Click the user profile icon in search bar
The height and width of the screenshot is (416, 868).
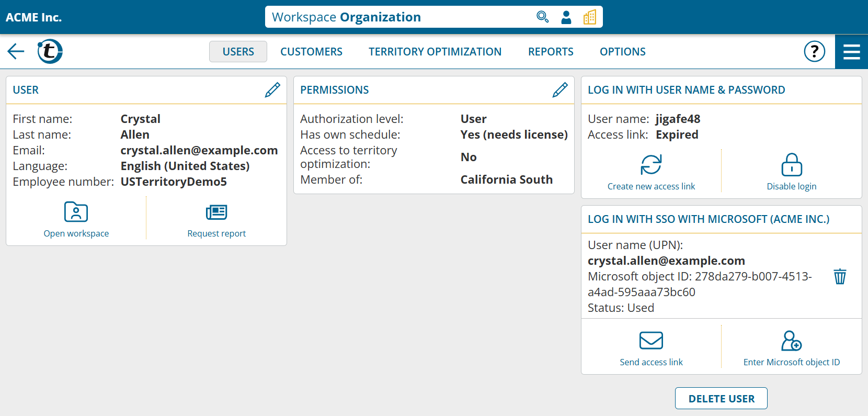[x=566, y=17]
